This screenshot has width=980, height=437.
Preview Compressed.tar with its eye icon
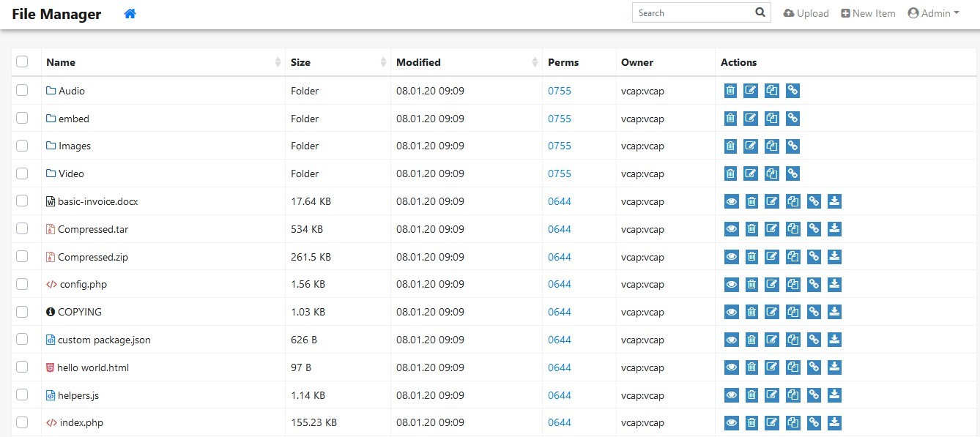coord(731,229)
